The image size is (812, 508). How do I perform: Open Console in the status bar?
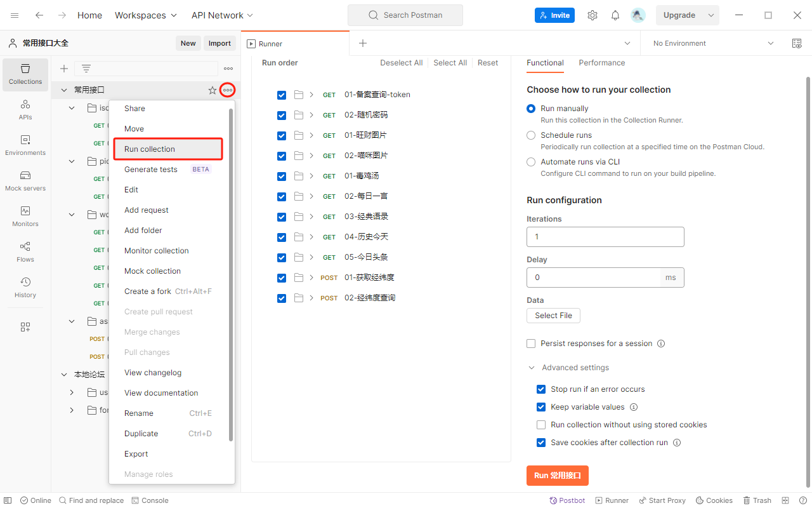(150, 500)
